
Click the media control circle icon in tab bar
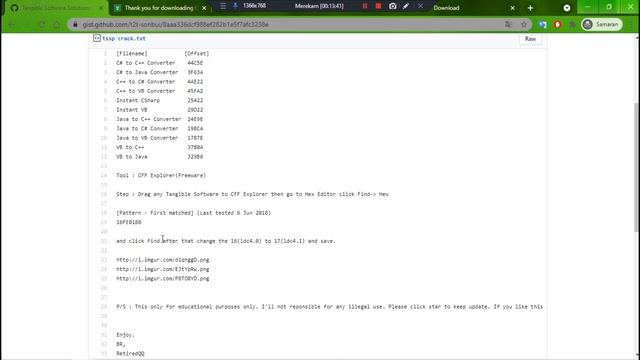click(x=567, y=8)
